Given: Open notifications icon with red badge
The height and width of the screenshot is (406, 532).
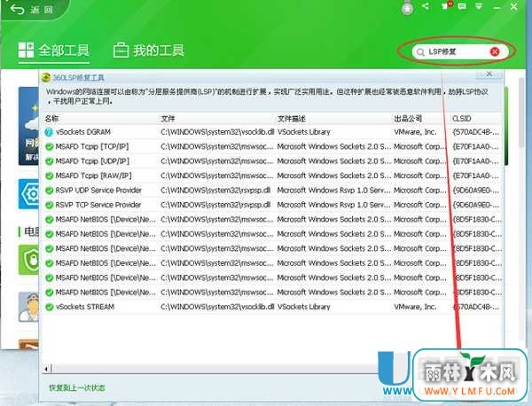Looking at the screenshot, I should click(447, 6).
